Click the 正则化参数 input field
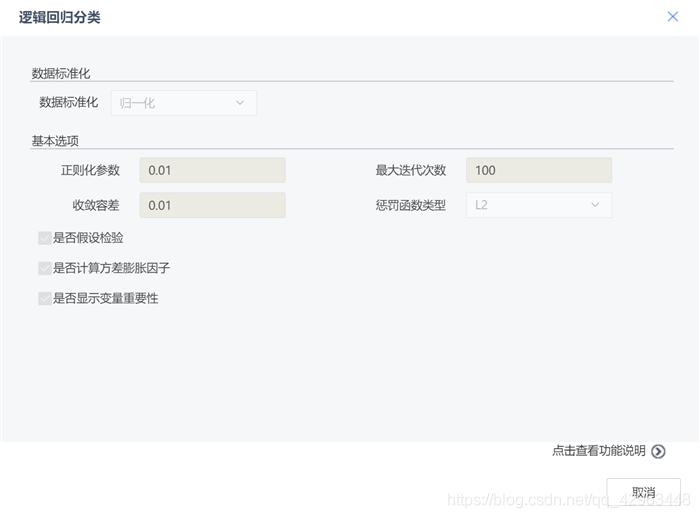 click(212, 170)
